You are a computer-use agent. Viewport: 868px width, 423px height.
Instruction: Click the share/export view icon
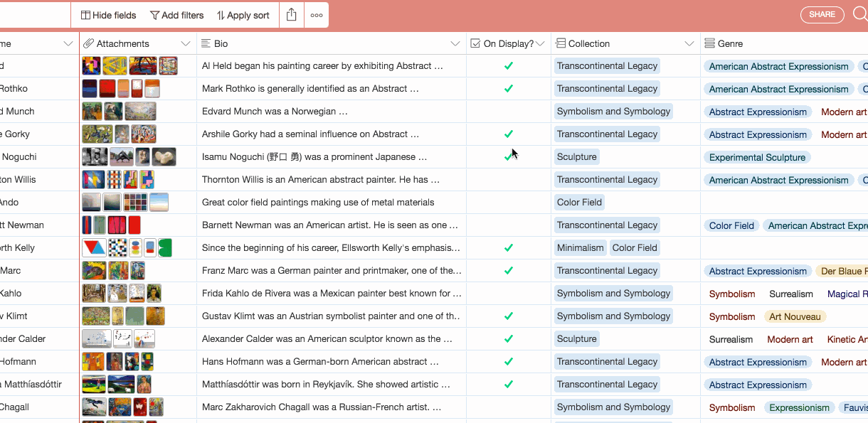[x=292, y=15]
